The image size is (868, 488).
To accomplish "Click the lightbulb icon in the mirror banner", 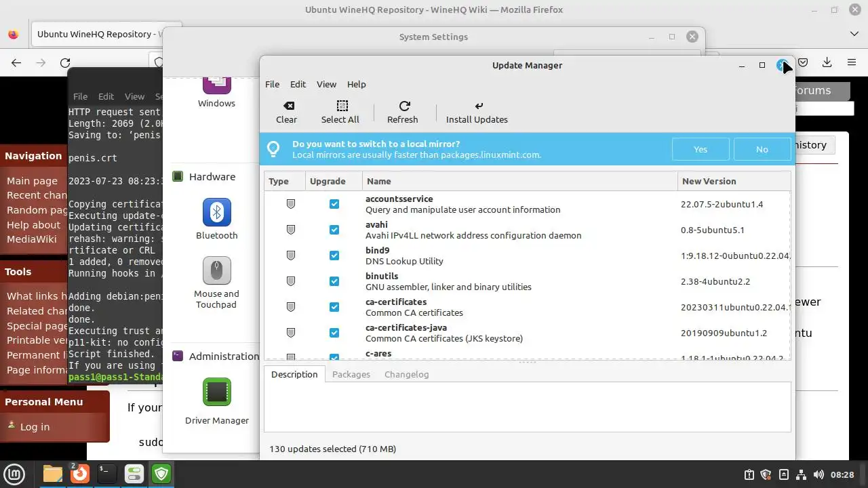I will click(273, 148).
